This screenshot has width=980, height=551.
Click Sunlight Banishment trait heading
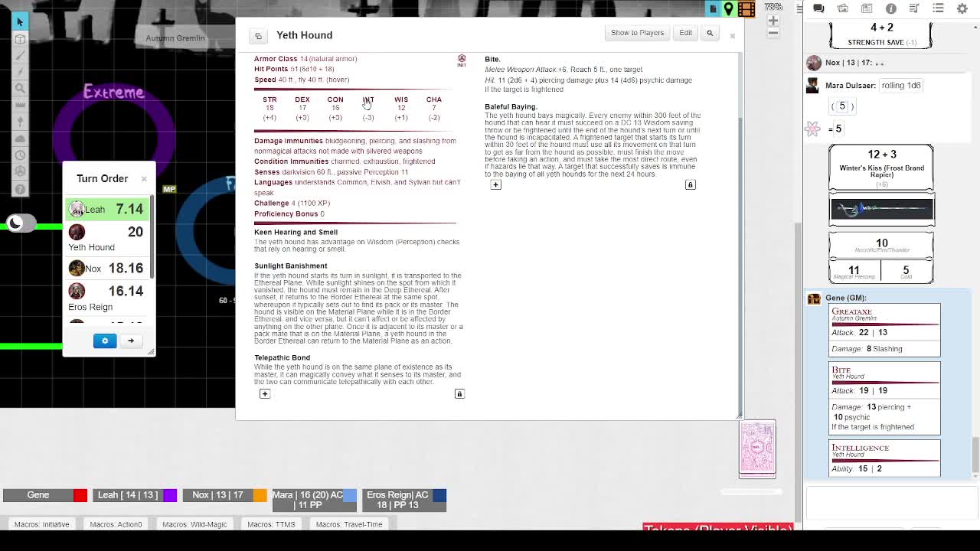(x=290, y=266)
